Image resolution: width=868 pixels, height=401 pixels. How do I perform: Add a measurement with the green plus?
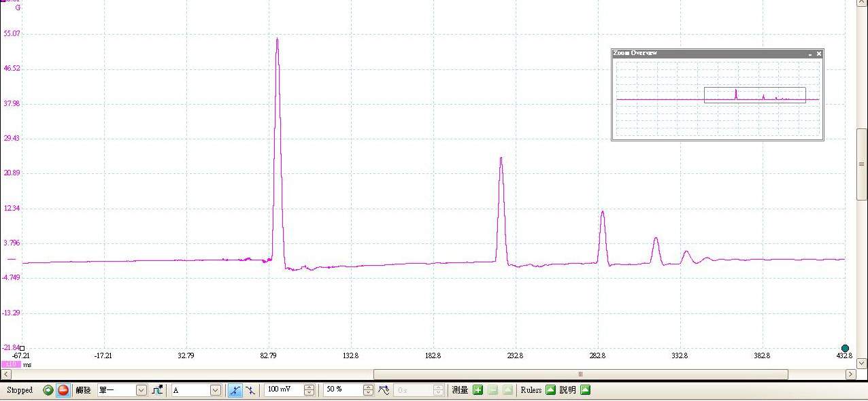tap(478, 390)
